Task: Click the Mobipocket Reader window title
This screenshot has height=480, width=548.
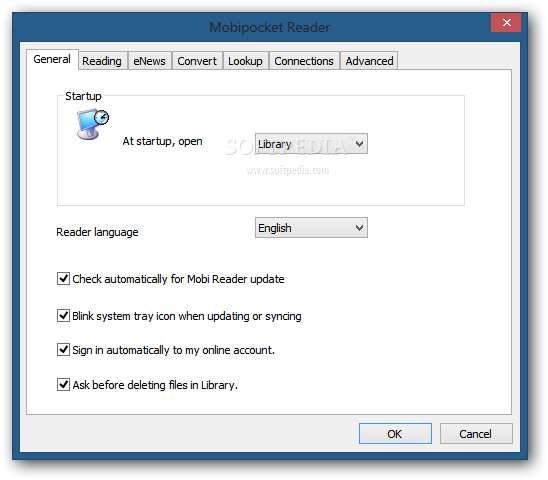Action: click(x=269, y=27)
